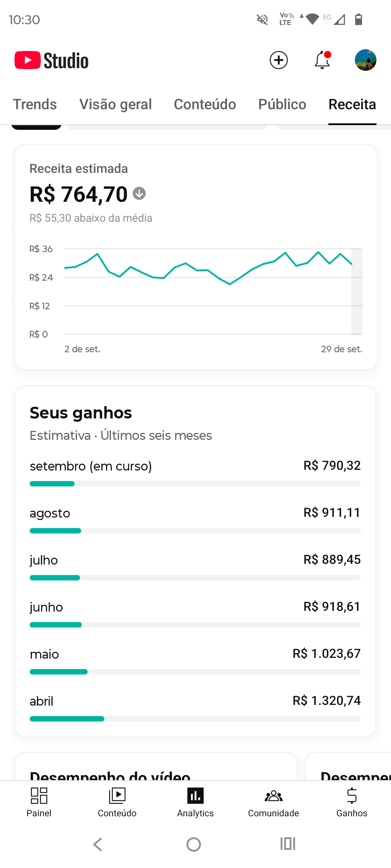Tap the YouTube Studio logo
Screen dimensions: 391x868
tap(51, 60)
